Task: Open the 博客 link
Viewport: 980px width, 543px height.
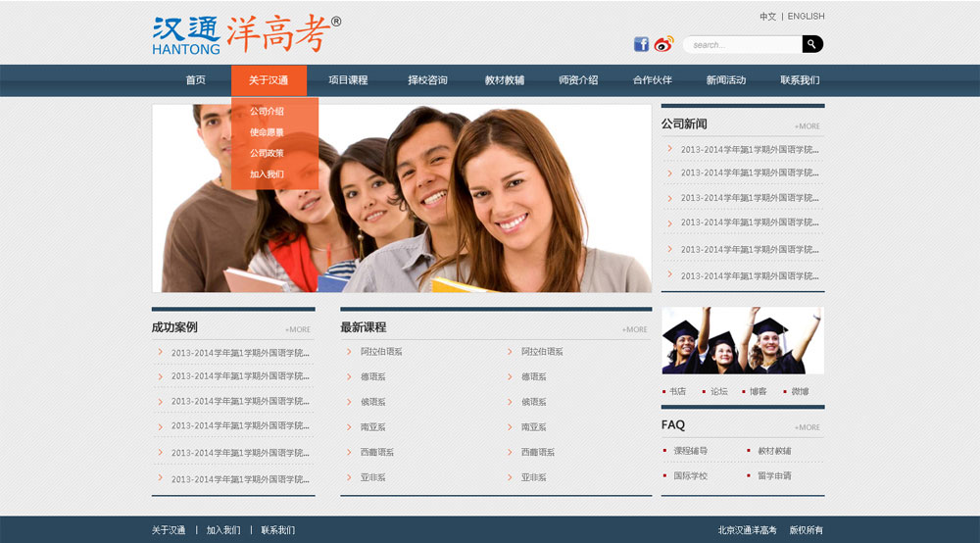Action: tap(759, 391)
